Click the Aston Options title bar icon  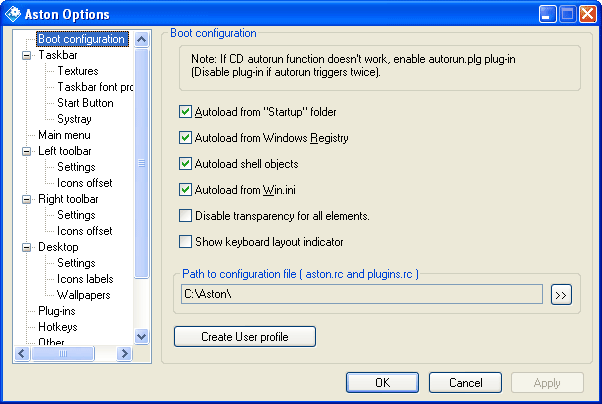coord(13,14)
